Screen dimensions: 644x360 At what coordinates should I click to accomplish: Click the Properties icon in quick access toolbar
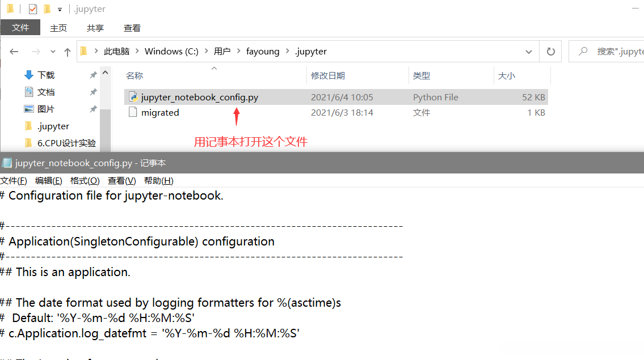tap(33, 9)
